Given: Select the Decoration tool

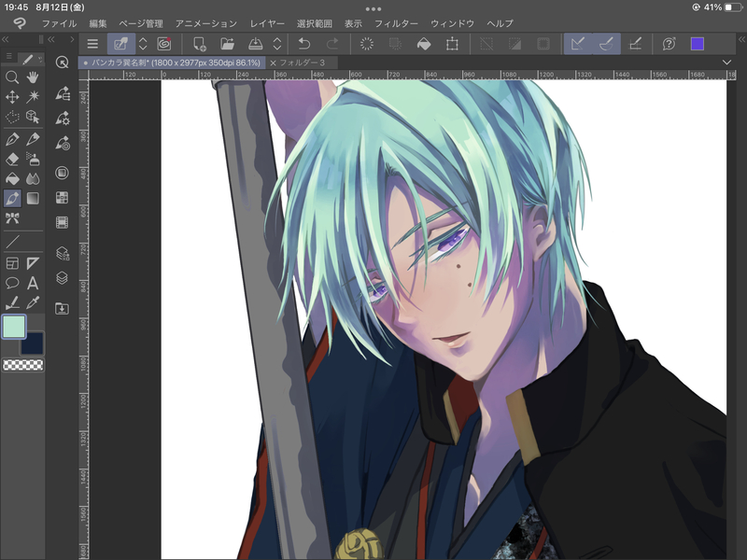Looking at the screenshot, I should [12, 218].
